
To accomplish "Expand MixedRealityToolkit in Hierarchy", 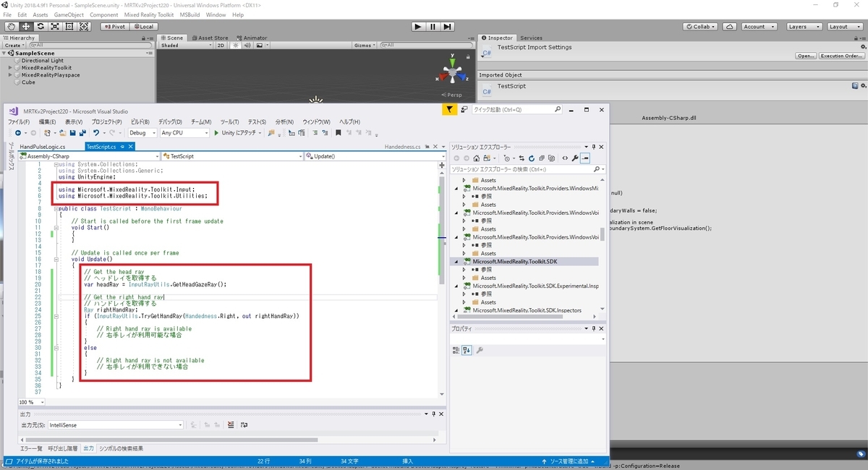I will (x=11, y=68).
